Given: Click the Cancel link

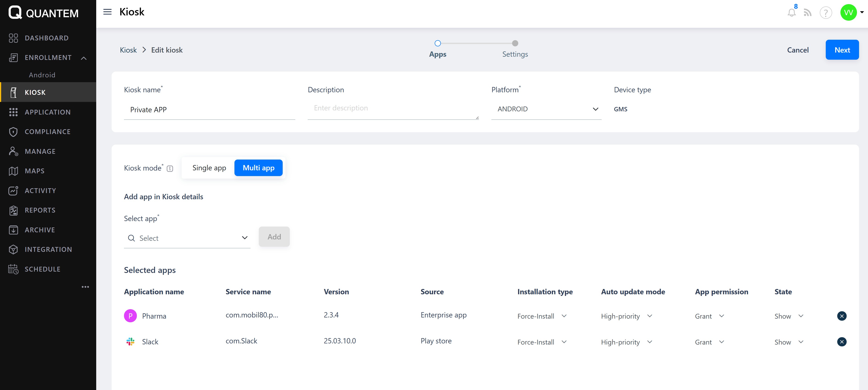Looking at the screenshot, I should (x=798, y=50).
